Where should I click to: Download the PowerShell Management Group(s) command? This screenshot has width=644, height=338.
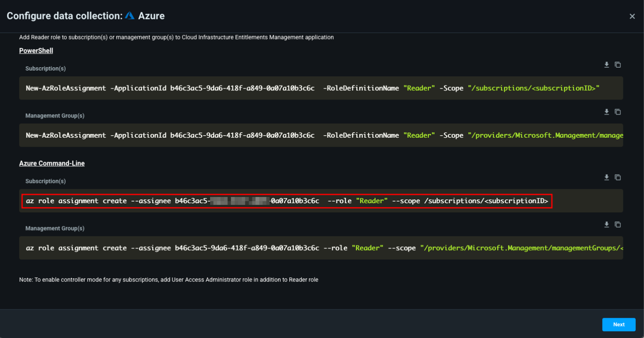606,112
